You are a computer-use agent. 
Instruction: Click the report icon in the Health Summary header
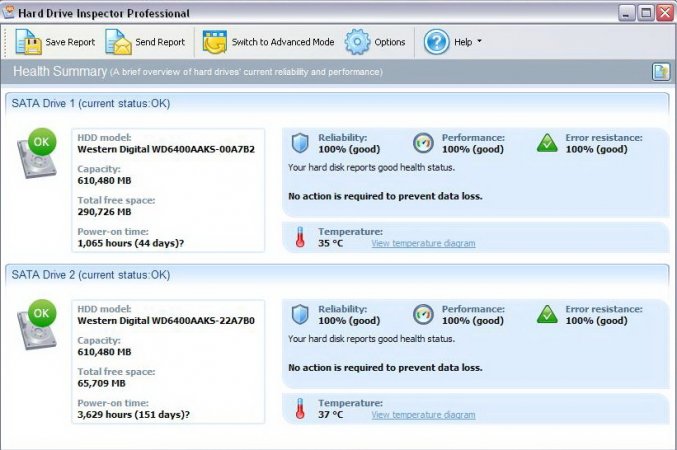pos(661,72)
